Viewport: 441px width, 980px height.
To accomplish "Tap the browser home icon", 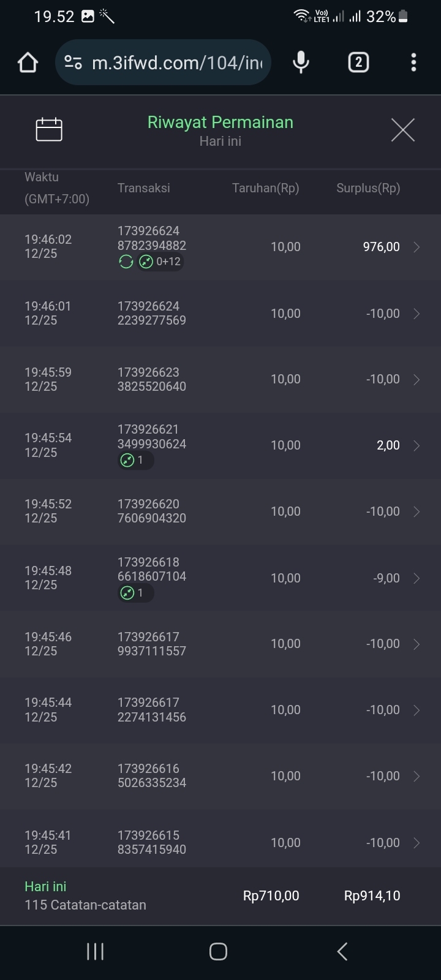I will click(x=28, y=62).
